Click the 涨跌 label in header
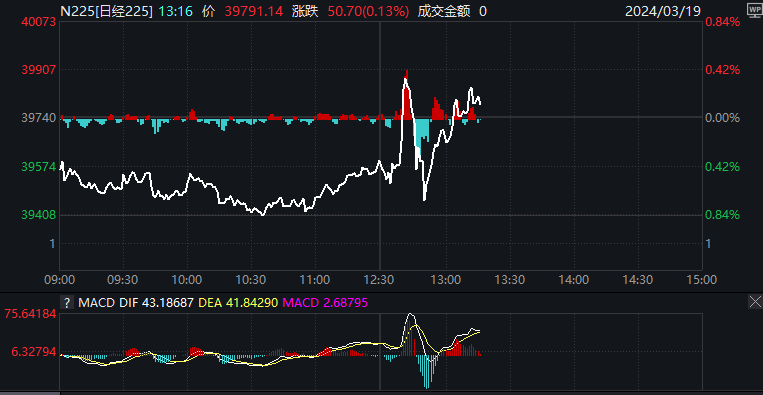Viewport: 763px width, 395px height. (306, 11)
